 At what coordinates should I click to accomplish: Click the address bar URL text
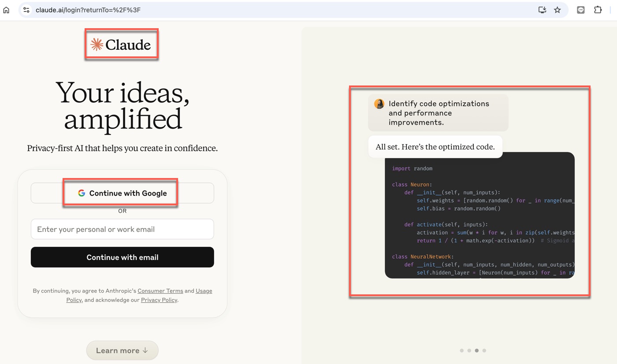pyautogui.click(x=88, y=10)
